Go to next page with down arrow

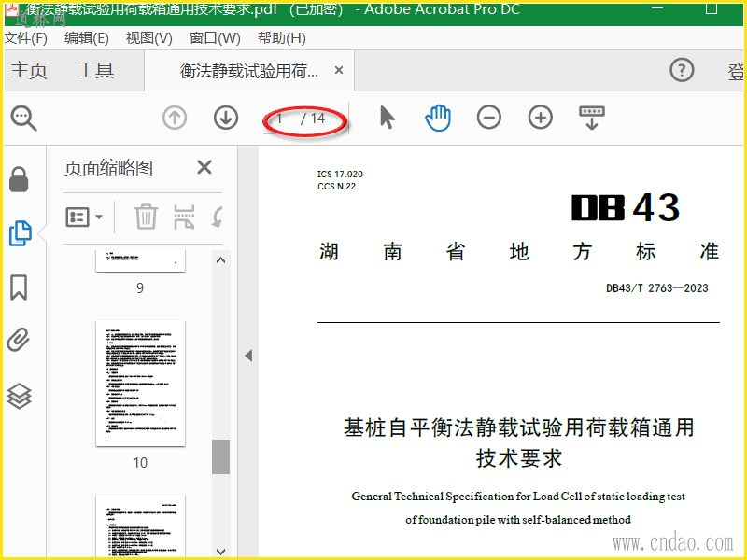coord(226,118)
